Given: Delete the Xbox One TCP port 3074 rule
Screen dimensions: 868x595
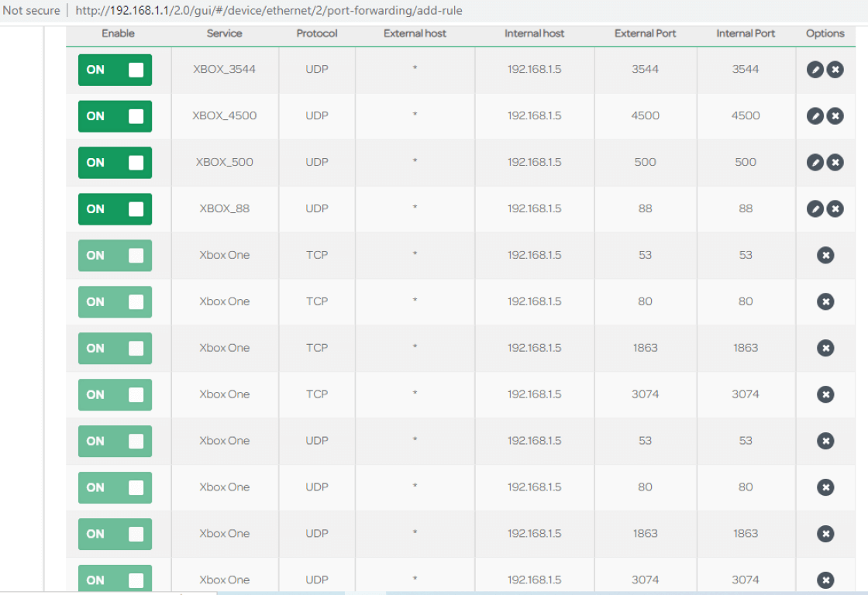Looking at the screenshot, I should click(825, 394).
